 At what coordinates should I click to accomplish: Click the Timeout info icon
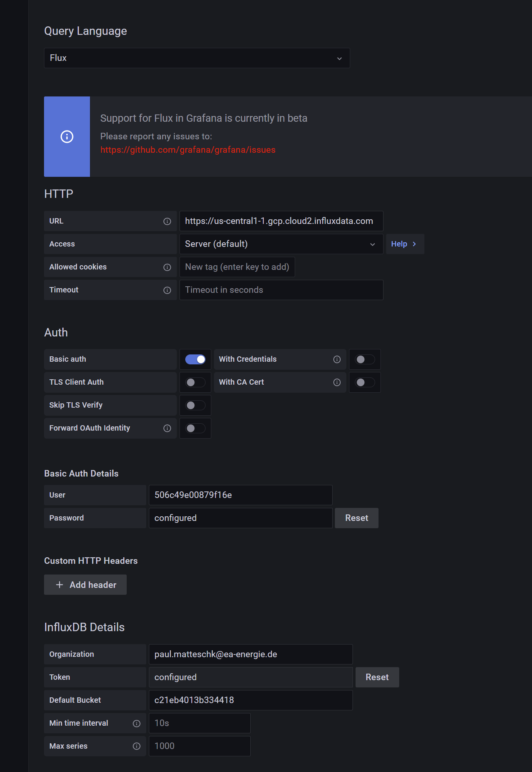point(167,290)
